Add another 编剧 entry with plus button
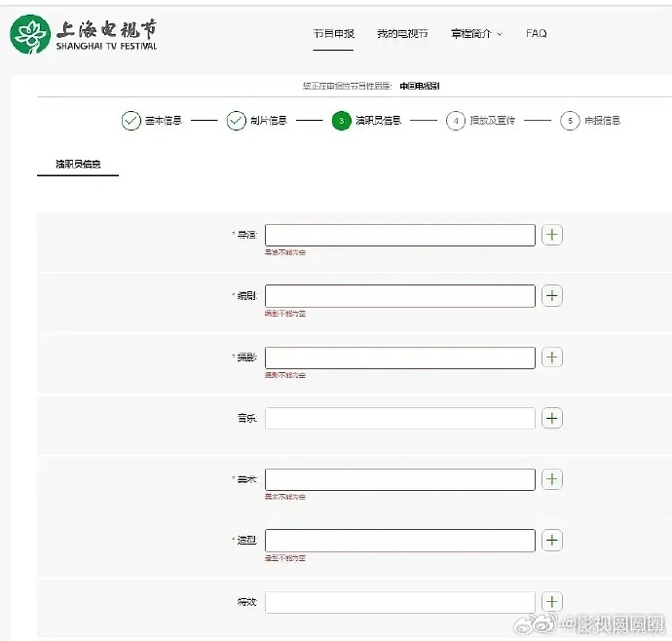Screen dimensions: 672x641 point(552,296)
